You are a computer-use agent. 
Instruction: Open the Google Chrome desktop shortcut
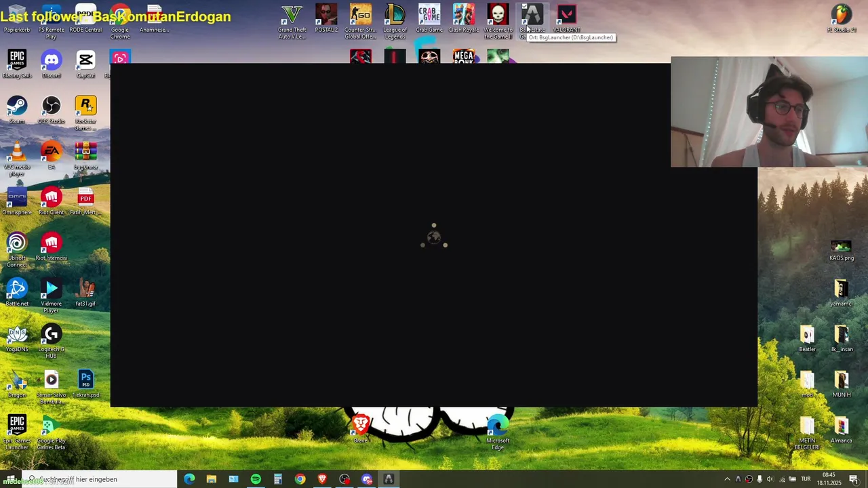point(120,20)
